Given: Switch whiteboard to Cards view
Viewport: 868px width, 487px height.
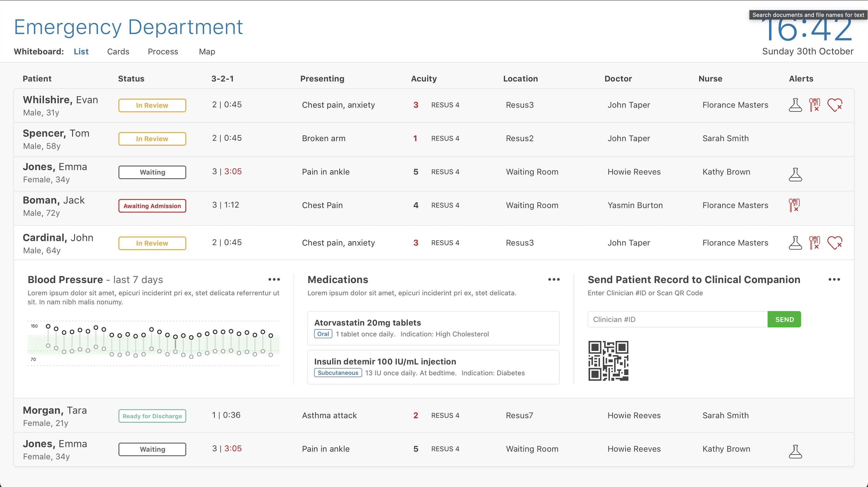Looking at the screenshot, I should [x=118, y=52].
